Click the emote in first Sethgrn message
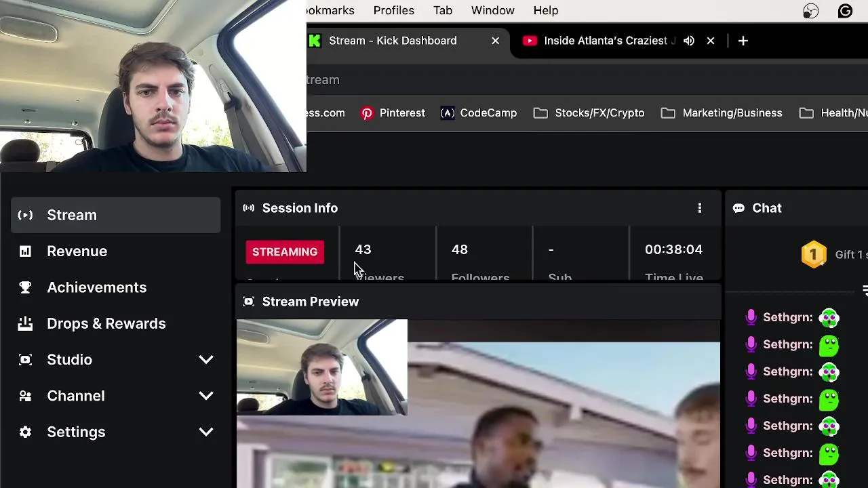868x488 pixels. (x=829, y=317)
